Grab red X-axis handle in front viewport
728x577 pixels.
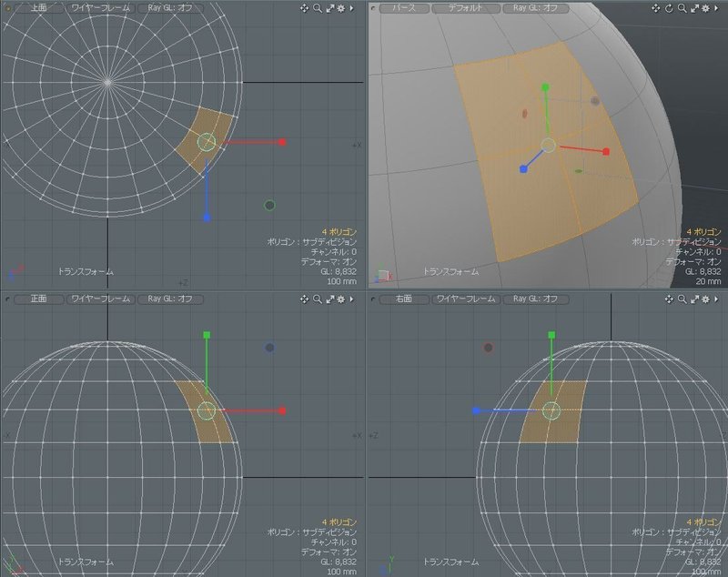pos(282,410)
